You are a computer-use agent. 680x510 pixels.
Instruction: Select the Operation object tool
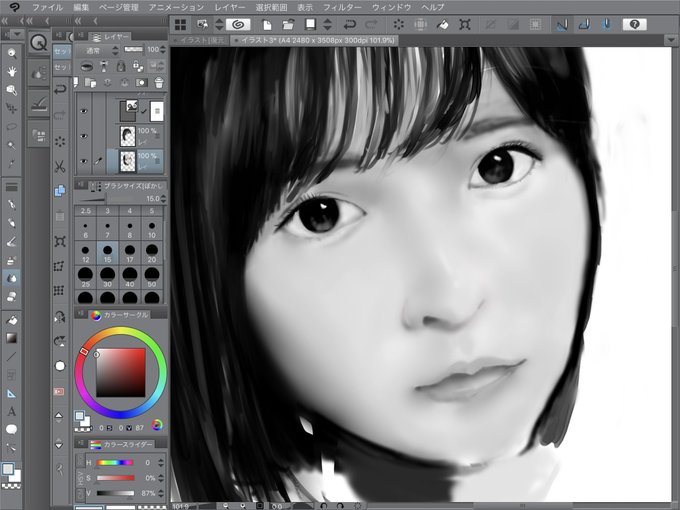point(12,90)
